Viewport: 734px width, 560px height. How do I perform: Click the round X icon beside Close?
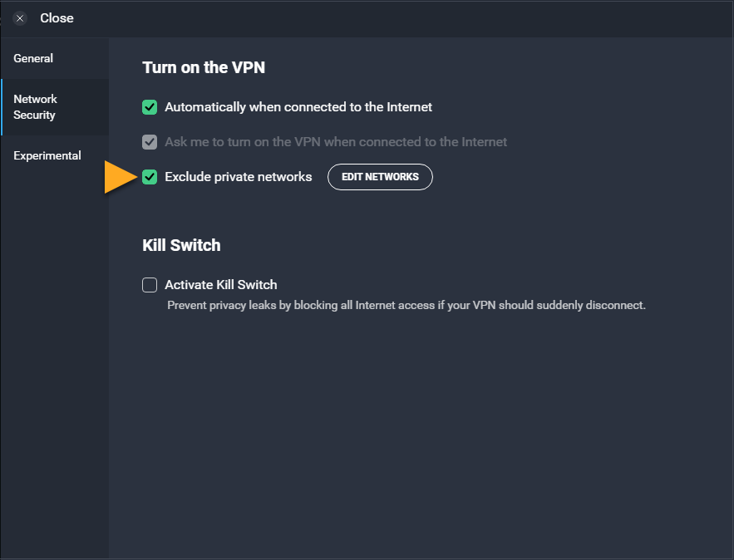tap(20, 18)
